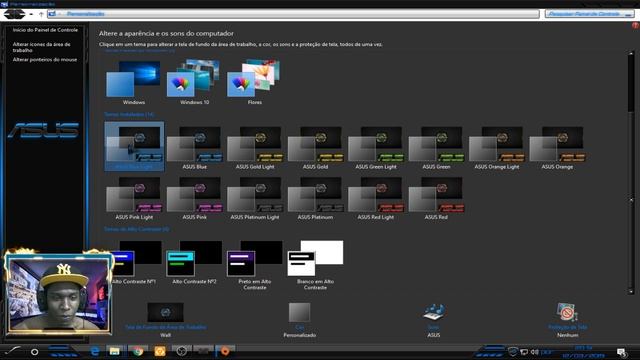Apply the ASUS Green theme

(436, 147)
